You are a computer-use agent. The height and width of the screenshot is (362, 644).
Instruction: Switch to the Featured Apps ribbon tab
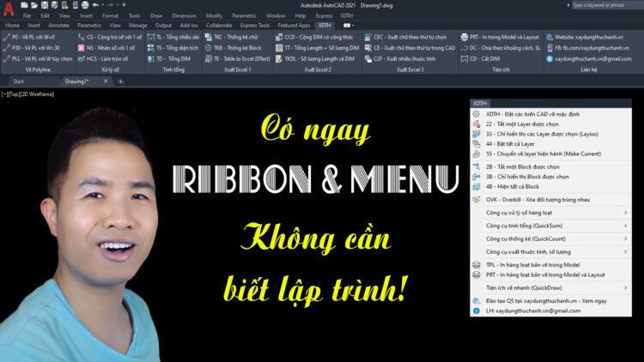tap(294, 26)
